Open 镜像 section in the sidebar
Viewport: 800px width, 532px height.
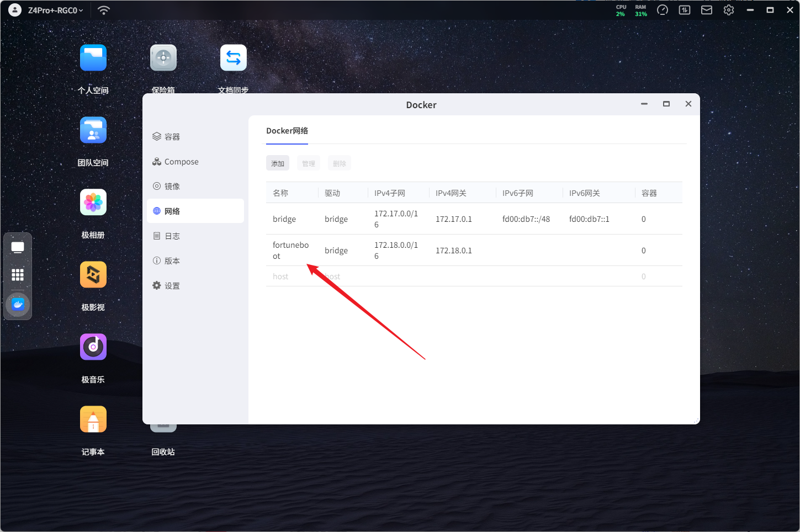click(172, 187)
